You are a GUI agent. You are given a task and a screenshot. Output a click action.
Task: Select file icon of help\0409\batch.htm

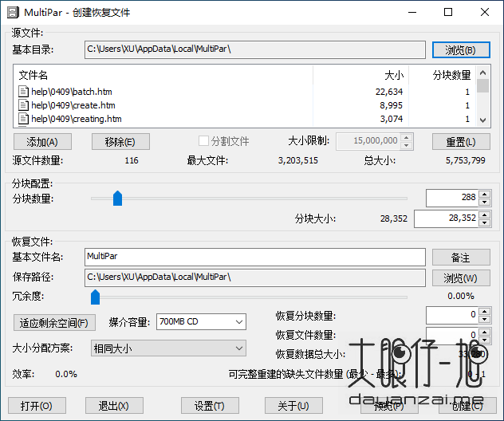coord(23,92)
